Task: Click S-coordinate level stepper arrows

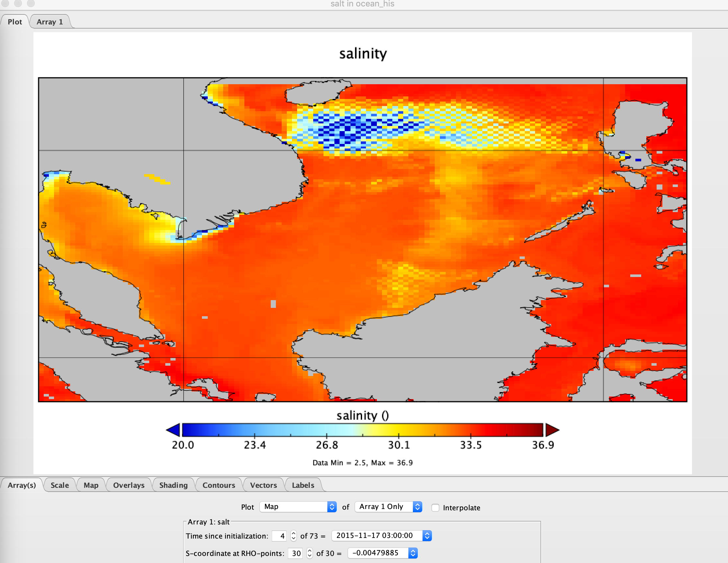Action: pos(310,553)
